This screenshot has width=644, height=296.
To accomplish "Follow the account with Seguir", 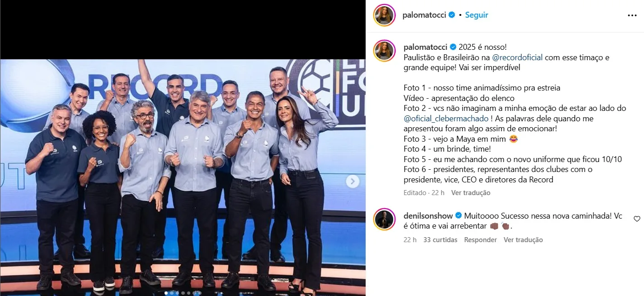I will point(476,15).
